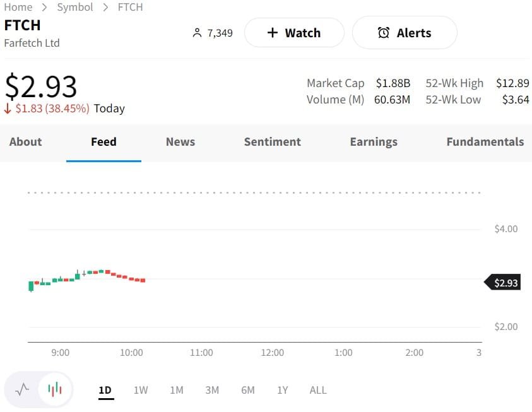Image resolution: width=532 pixels, height=412 pixels.
Task: Switch to the About tab
Action: 25,142
